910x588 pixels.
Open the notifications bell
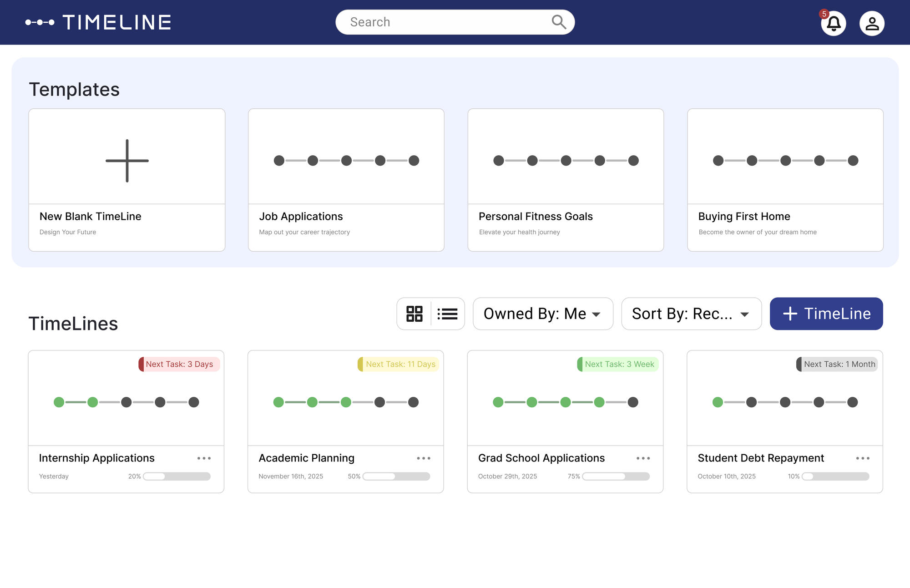click(x=834, y=23)
